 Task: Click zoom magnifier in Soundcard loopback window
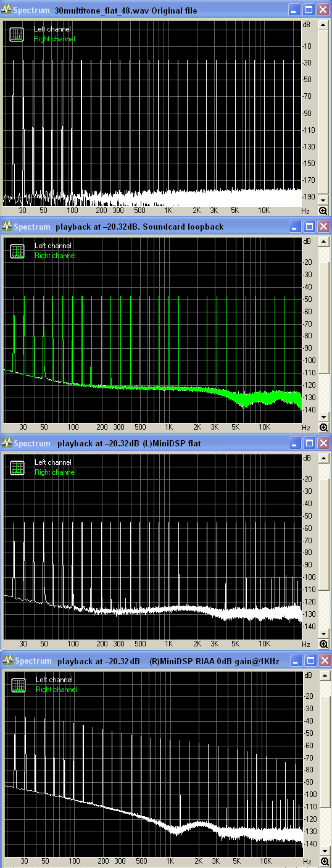[323, 427]
